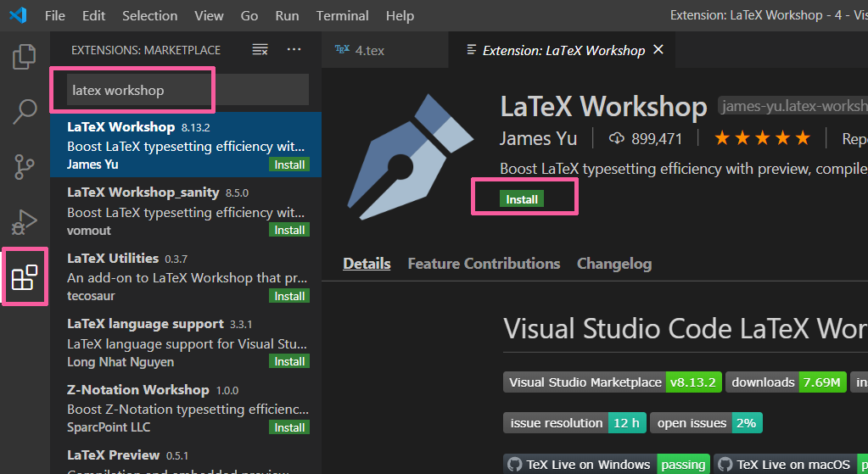Click the extensions search field with latex workshop
Image resolution: width=868 pixels, height=474 pixels.
[188, 90]
